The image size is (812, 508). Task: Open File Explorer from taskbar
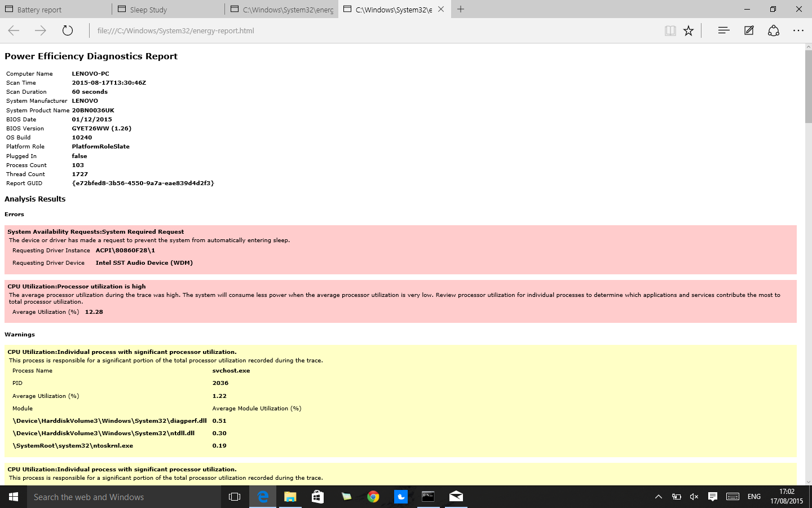click(x=290, y=497)
